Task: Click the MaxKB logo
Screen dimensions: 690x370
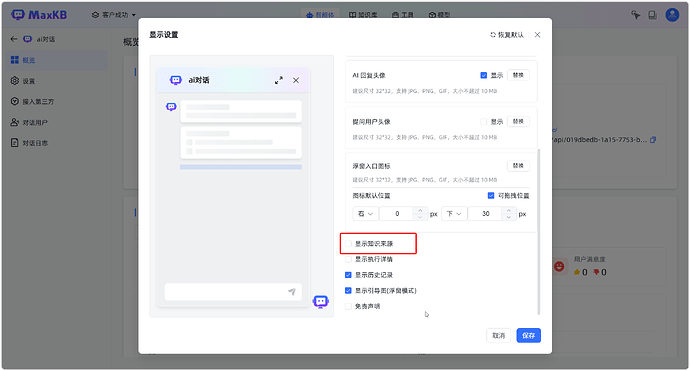Action: coord(39,15)
